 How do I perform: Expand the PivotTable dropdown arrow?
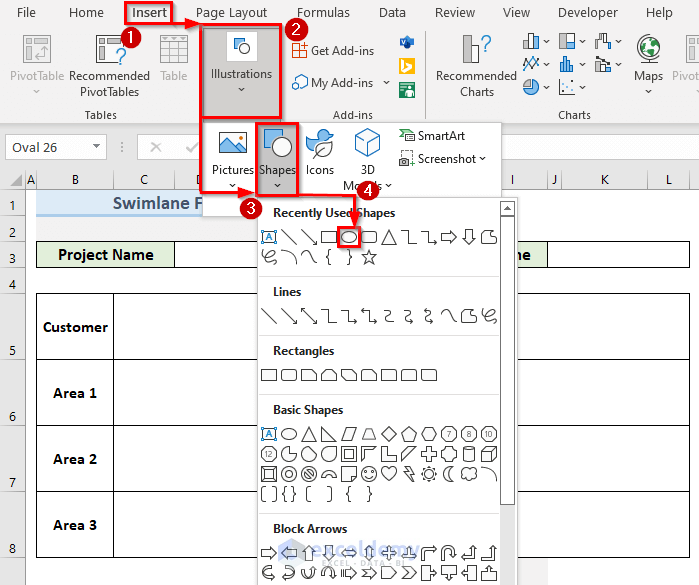tap(37, 91)
